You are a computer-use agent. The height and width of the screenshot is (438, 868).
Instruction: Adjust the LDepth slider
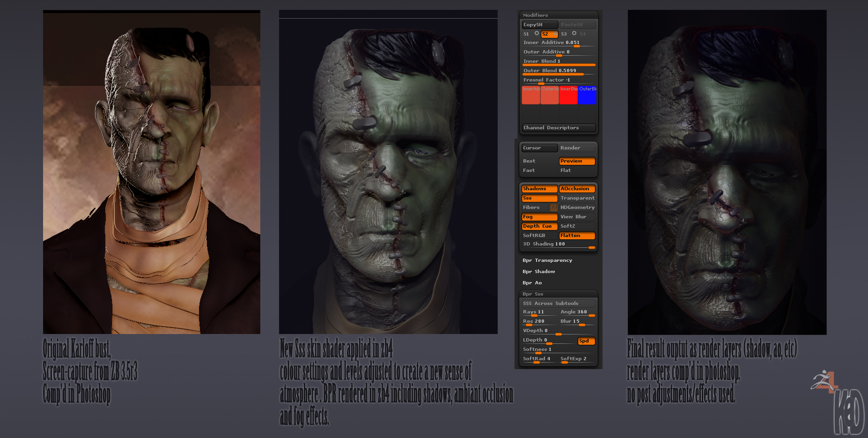(549, 341)
